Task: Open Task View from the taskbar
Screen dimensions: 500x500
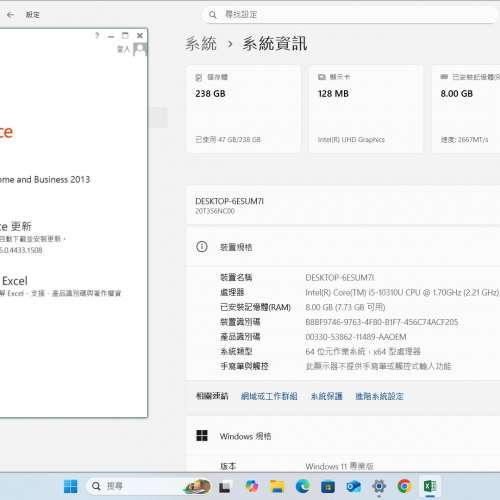Action: click(224, 487)
